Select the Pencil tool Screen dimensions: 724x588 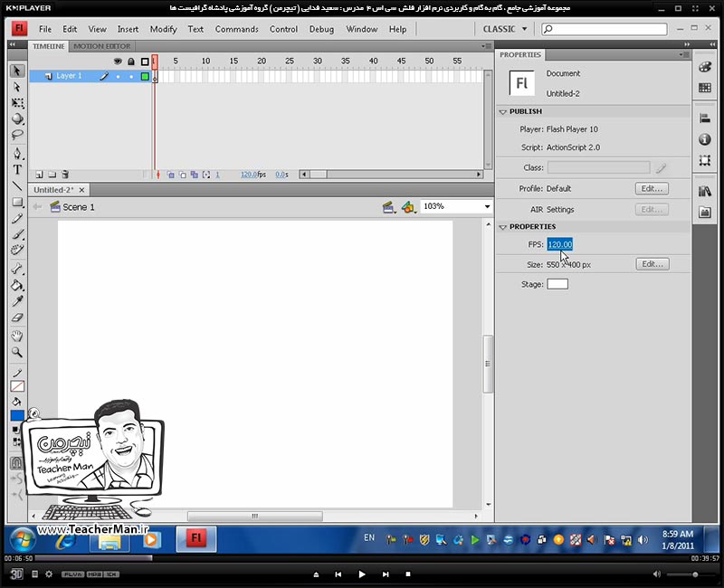(17, 218)
